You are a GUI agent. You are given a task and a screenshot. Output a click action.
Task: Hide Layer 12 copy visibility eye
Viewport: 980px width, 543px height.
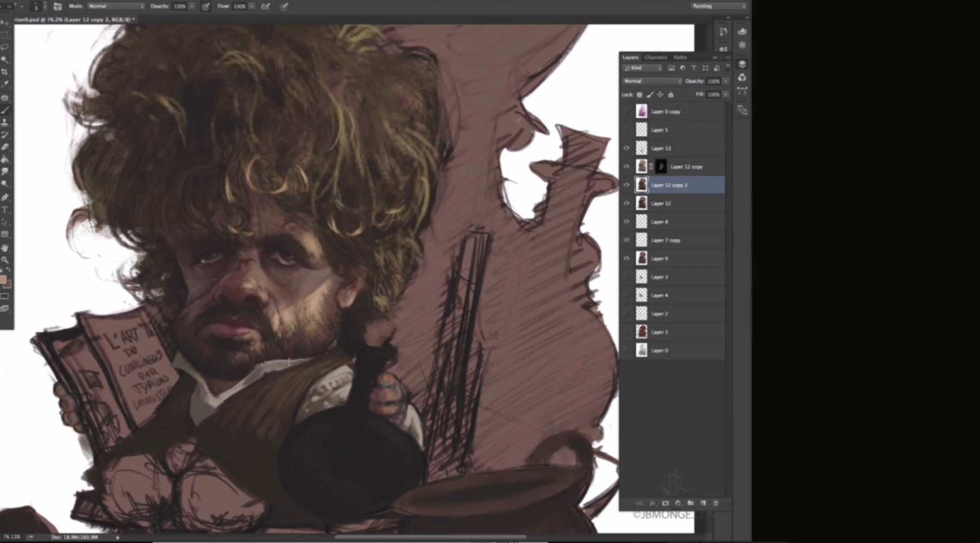point(627,167)
